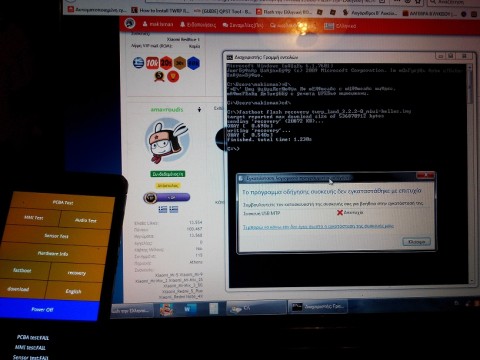
Task: Click the blue help link in the driver dialog
Action: [318, 226]
